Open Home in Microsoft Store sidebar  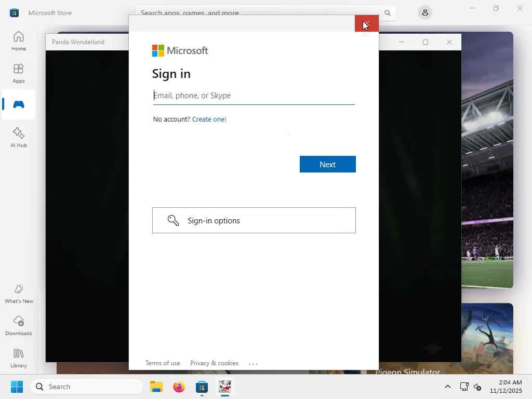19,41
